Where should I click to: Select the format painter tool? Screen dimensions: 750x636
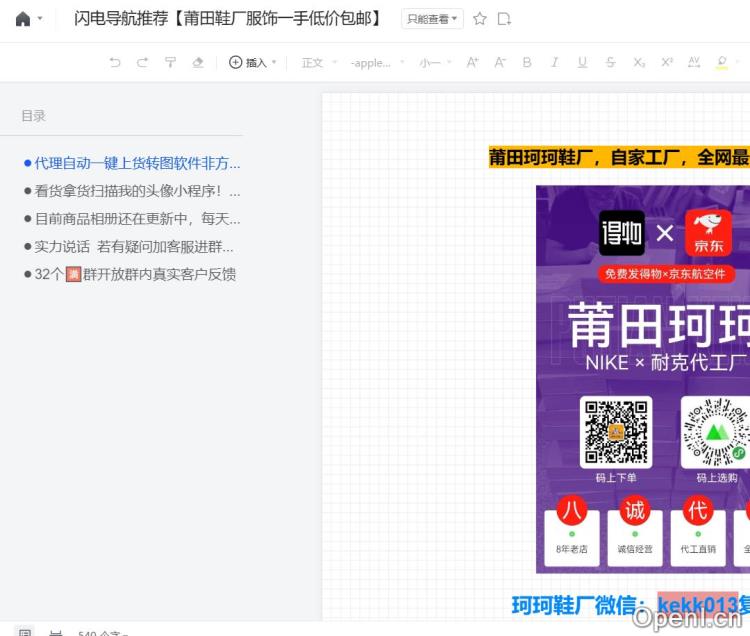pos(170,63)
